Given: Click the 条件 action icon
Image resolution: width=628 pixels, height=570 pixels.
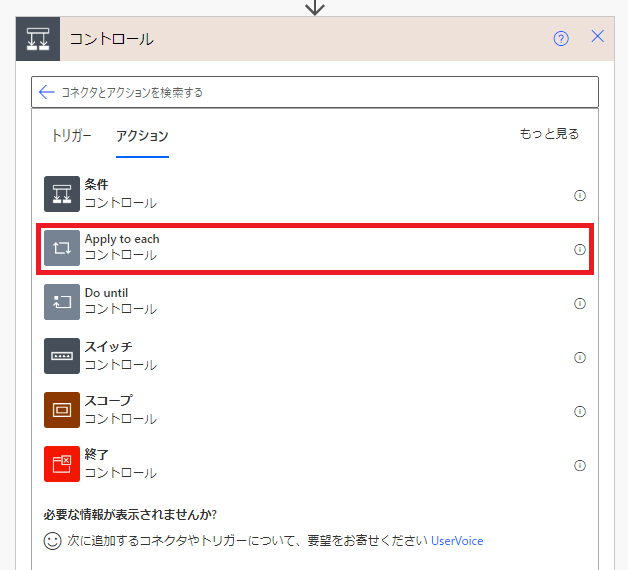Looking at the screenshot, I should 62,194.
